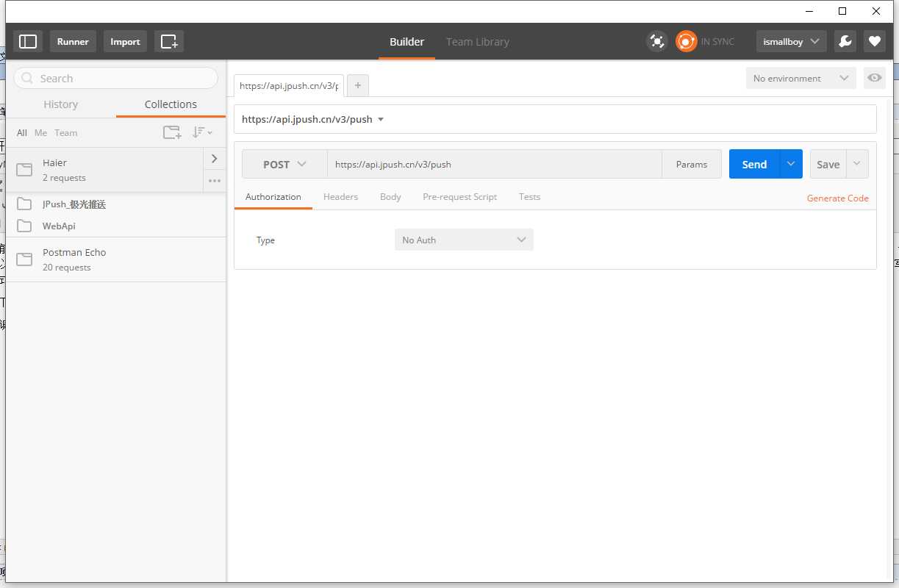Open the Send button dropdown arrow

(x=790, y=164)
